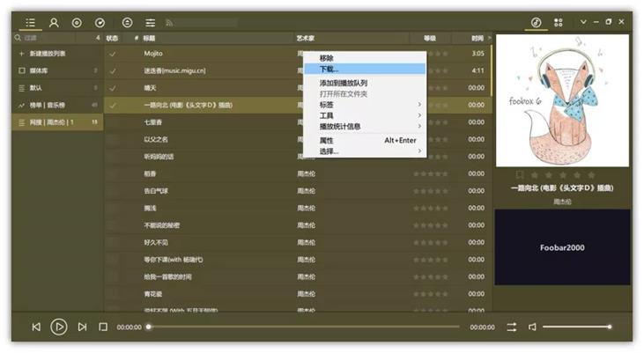Open the artist (person) icon in the toolbar

pyautogui.click(x=54, y=23)
